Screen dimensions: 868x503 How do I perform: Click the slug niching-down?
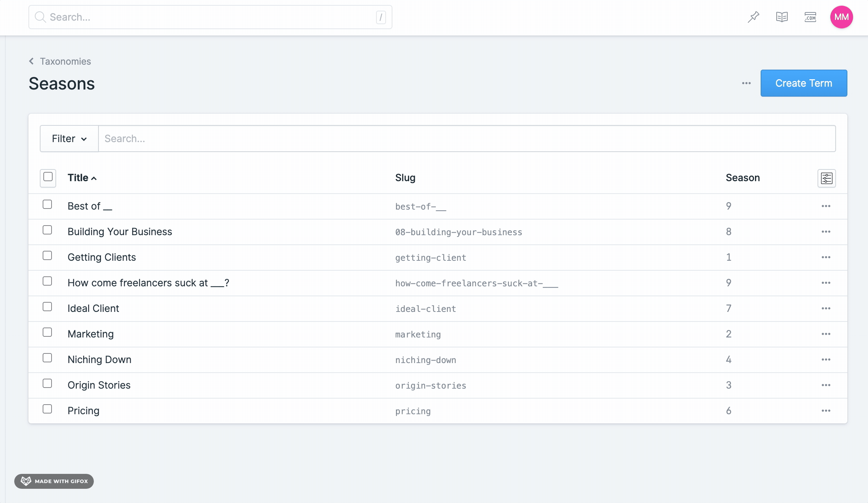pyautogui.click(x=425, y=360)
